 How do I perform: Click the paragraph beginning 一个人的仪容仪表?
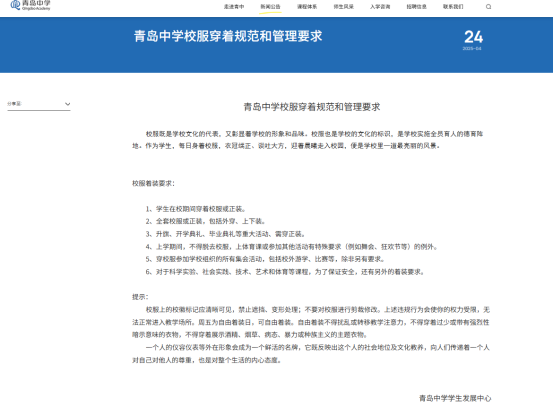click(x=311, y=354)
